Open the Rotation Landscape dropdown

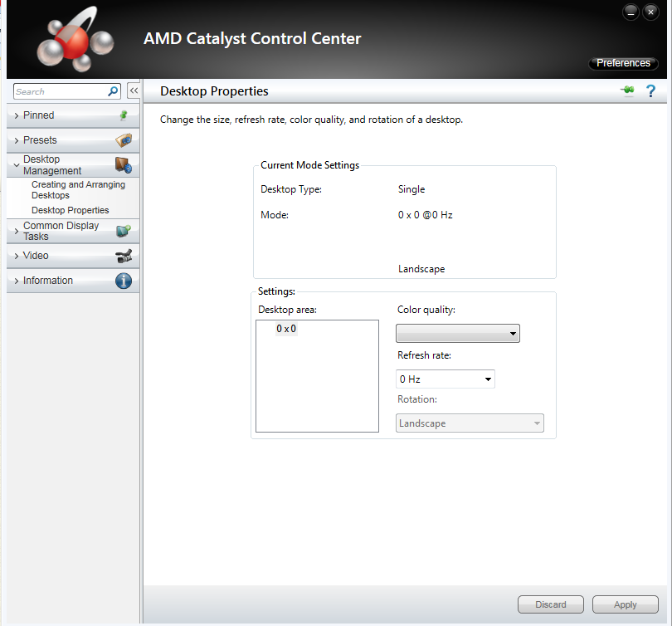click(470, 423)
